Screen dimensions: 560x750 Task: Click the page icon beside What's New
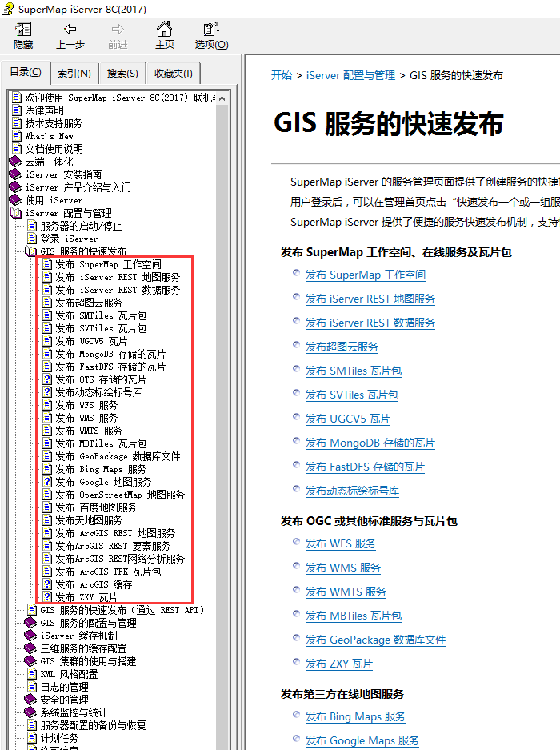[x=18, y=136]
